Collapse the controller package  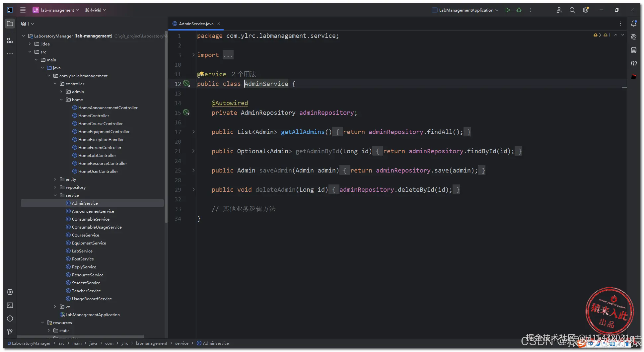[x=55, y=84]
